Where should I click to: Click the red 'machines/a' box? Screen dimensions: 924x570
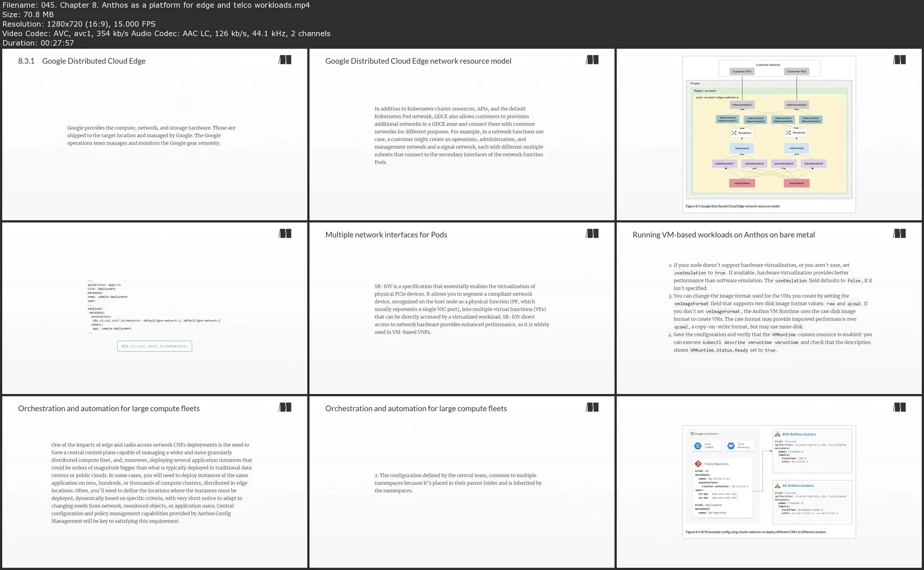pos(742,183)
